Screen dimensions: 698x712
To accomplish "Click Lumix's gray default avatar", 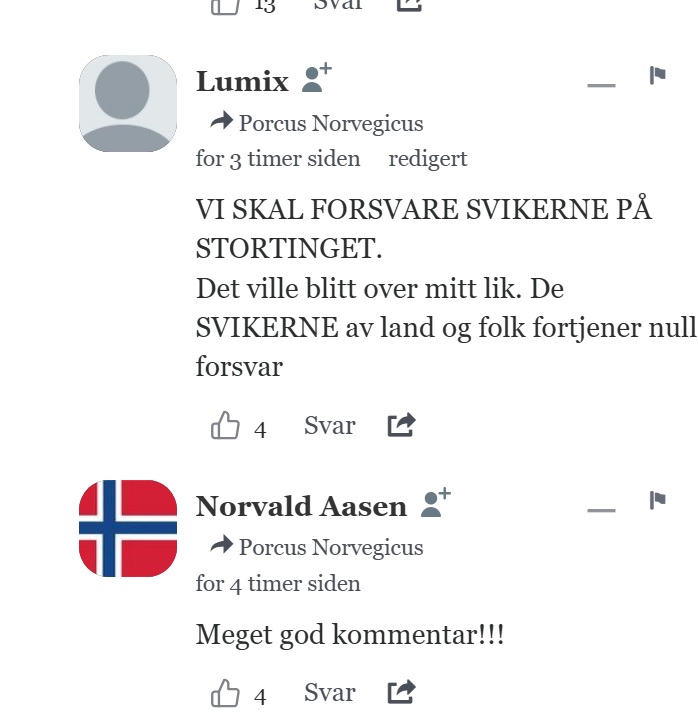I will coord(128,103).
